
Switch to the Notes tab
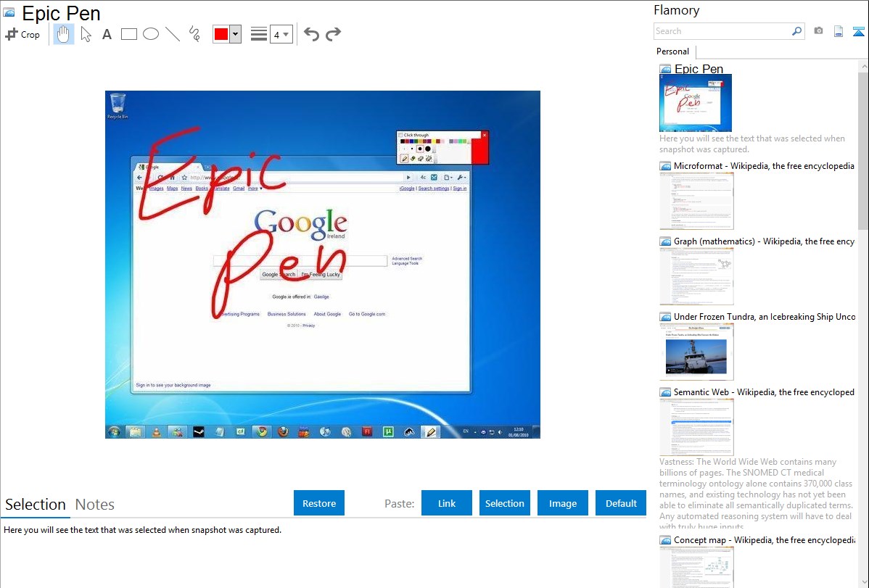[95, 505]
